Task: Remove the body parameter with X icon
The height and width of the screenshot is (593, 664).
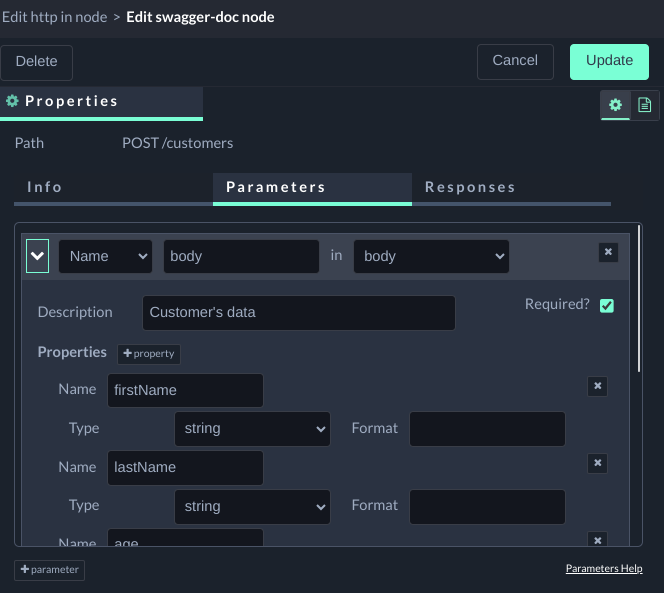Action: click(608, 253)
